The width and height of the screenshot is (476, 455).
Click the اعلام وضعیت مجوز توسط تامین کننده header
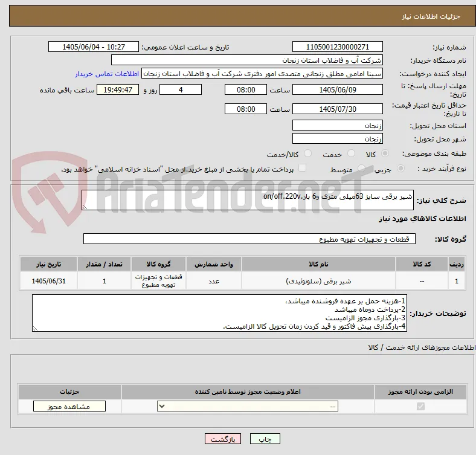point(248,392)
